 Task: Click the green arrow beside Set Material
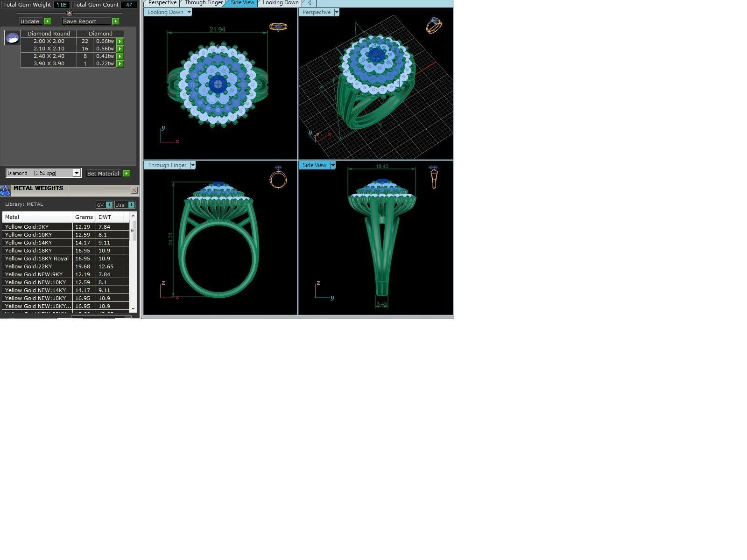point(127,174)
